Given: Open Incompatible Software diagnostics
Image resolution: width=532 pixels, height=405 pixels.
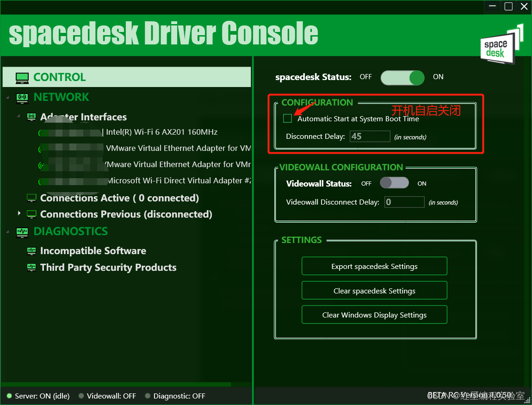Looking at the screenshot, I should coord(93,251).
